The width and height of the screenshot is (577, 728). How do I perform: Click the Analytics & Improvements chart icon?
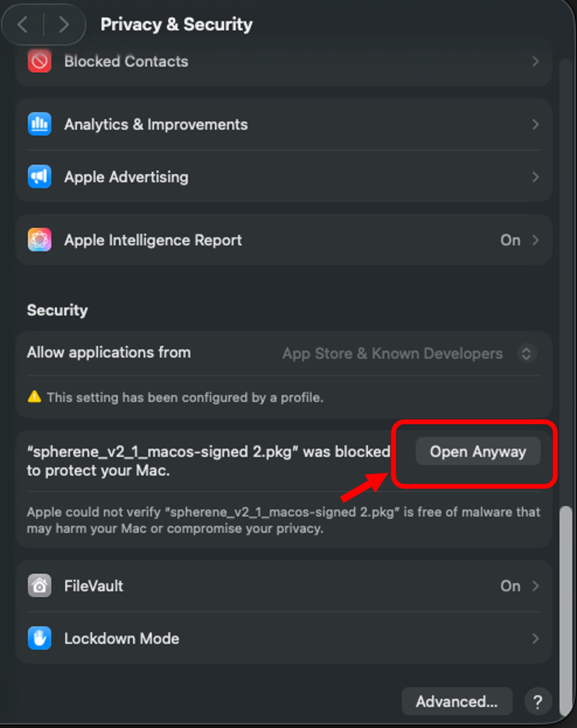pyautogui.click(x=39, y=124)
